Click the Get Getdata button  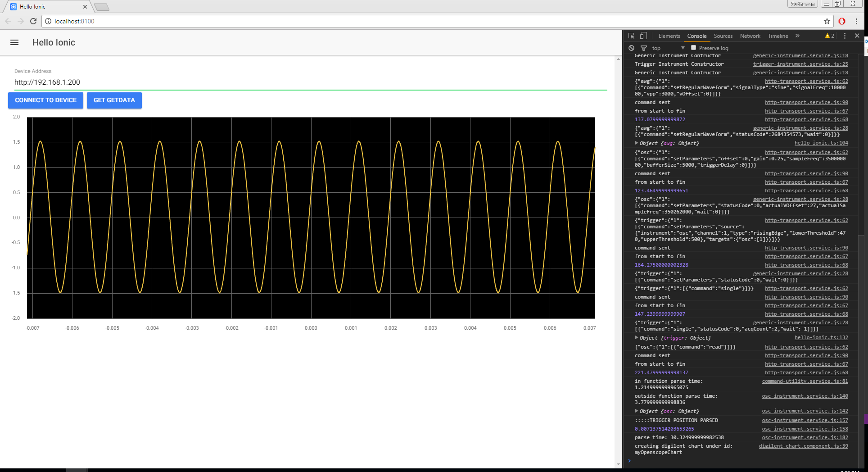click(114, 100)
